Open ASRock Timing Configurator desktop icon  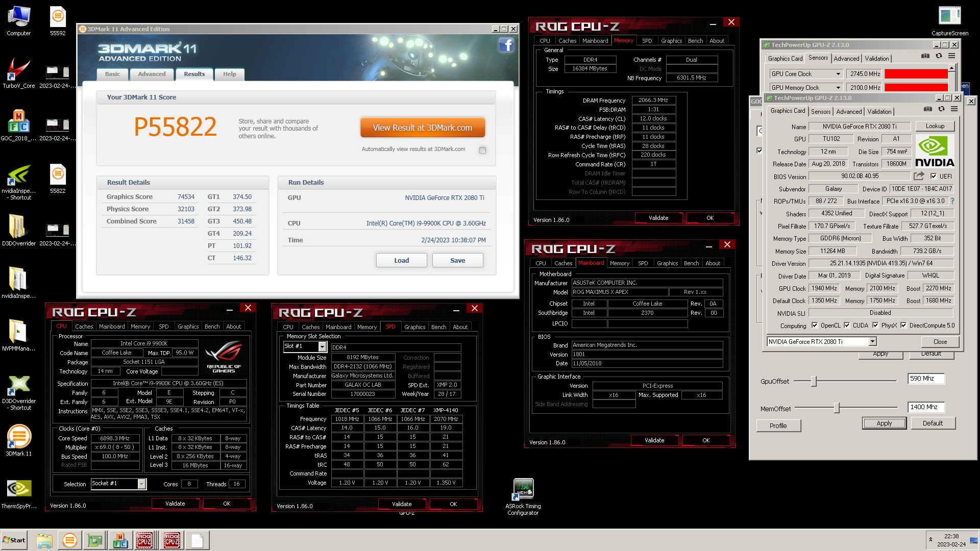coord(523,497)
